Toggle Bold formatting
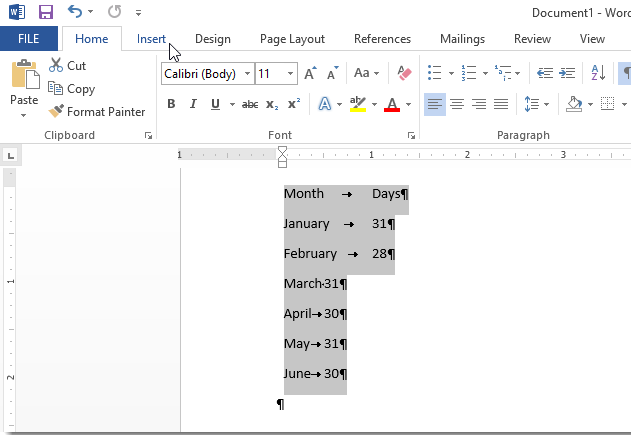Screen dimensions: 631x435 tap(171, 104)
